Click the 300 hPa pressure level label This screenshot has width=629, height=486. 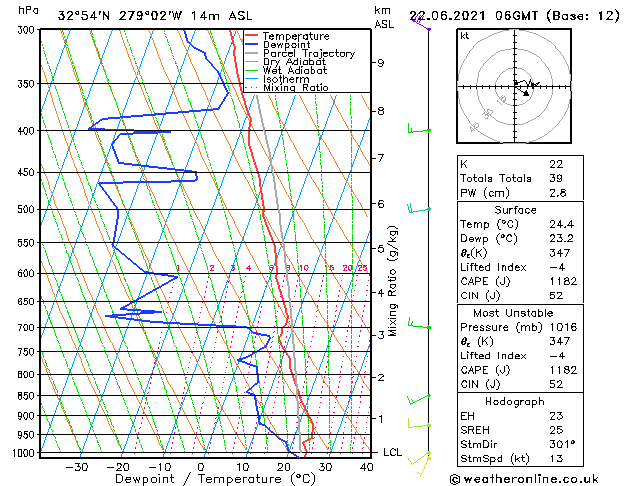[x=28, y=30]
